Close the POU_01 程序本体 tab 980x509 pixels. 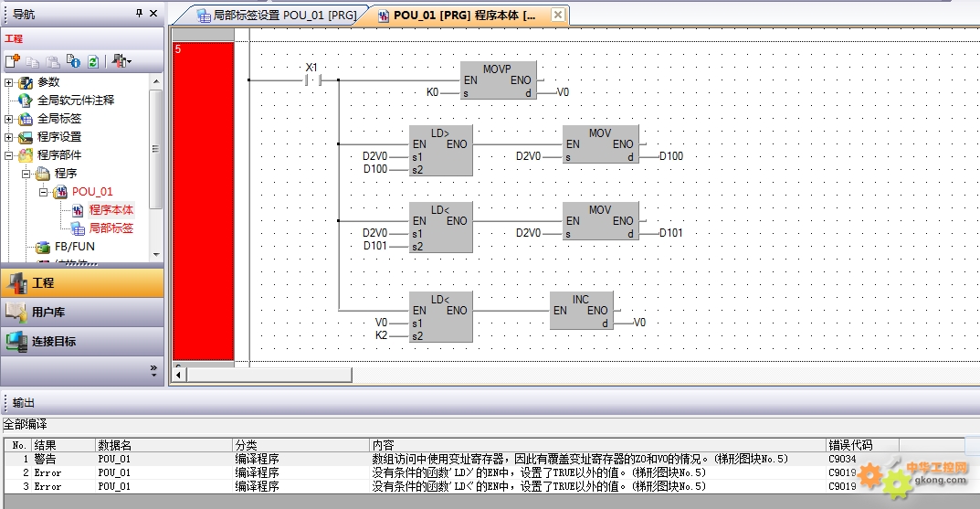(x=557, y=15)
